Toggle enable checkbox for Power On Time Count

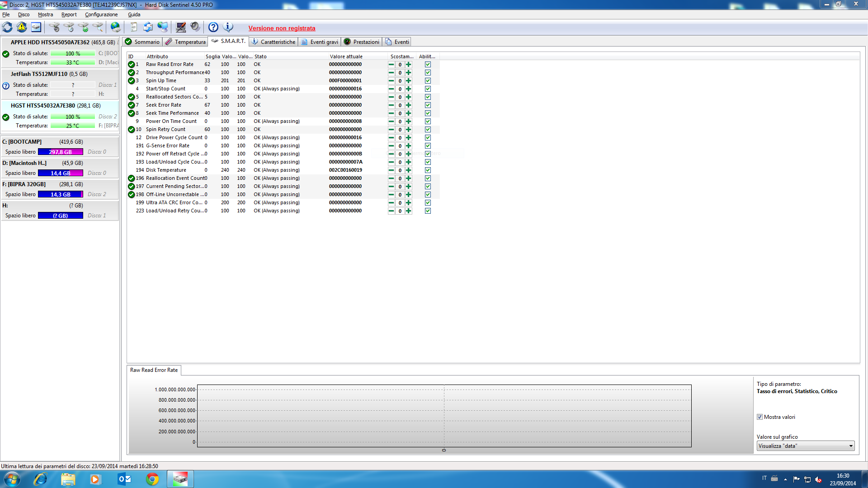428,122
